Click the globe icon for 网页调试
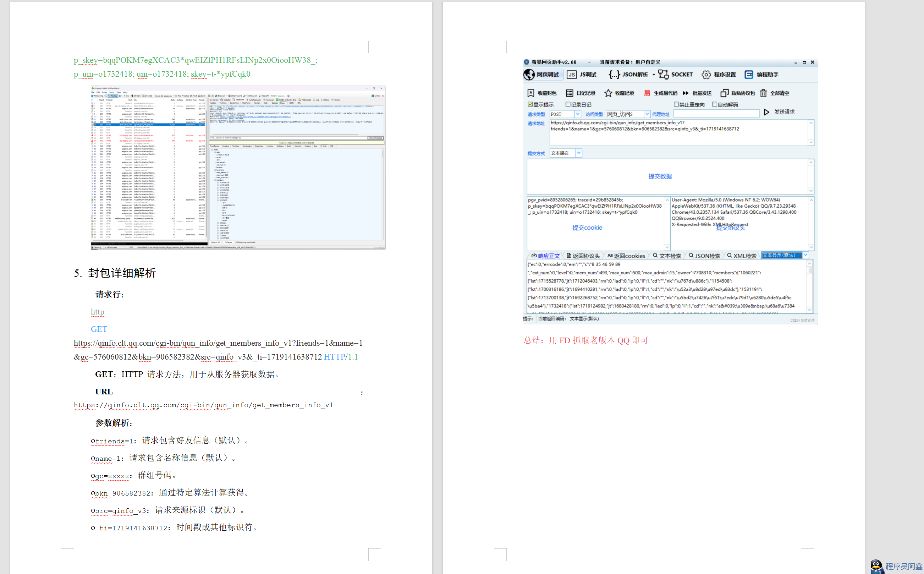 click(x=529, y=75)
